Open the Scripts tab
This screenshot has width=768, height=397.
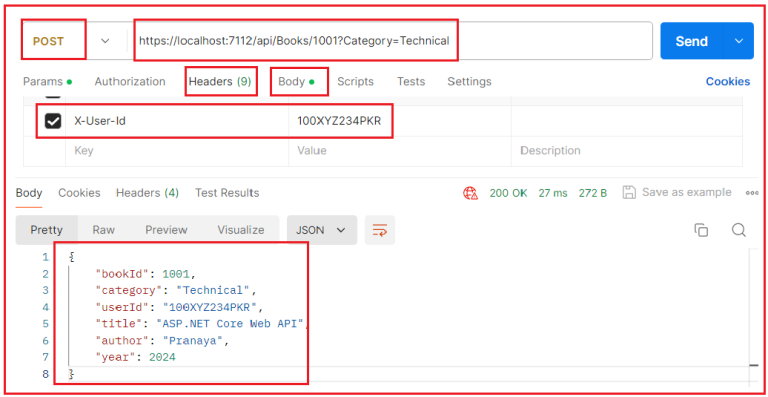click(x=355, y=81)
